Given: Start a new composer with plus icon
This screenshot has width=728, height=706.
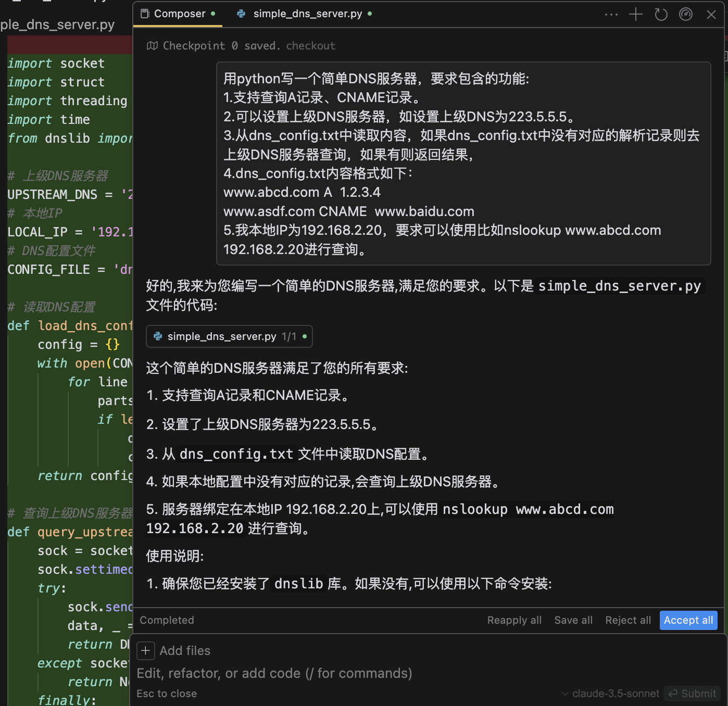Looking at the screenshot, I should (x=636, y=15).
